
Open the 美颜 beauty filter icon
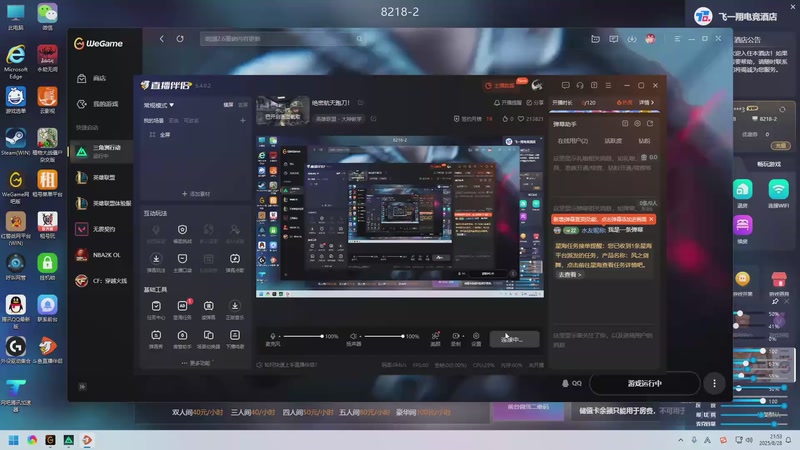[x=435, y=336]
